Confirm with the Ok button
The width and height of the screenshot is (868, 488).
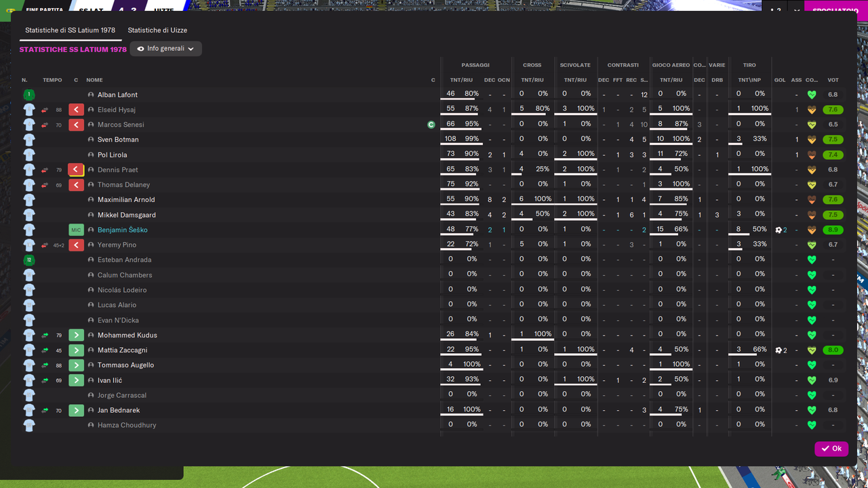point(831,449)
